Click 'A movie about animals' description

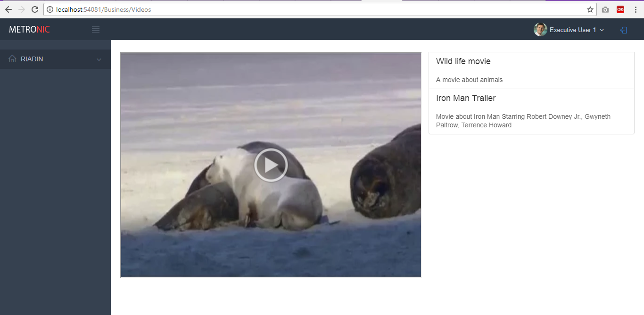tap(470, 80)
